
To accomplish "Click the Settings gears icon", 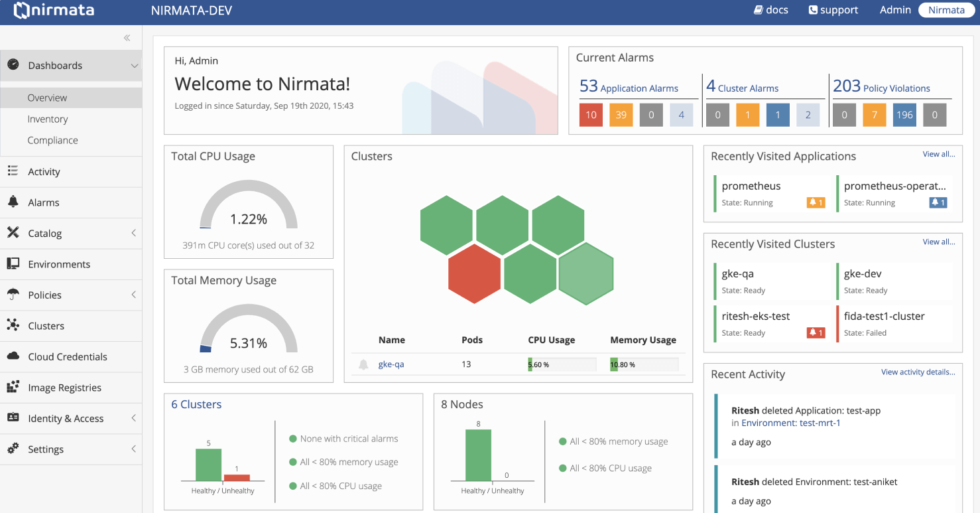I will [x=13, y=449].
